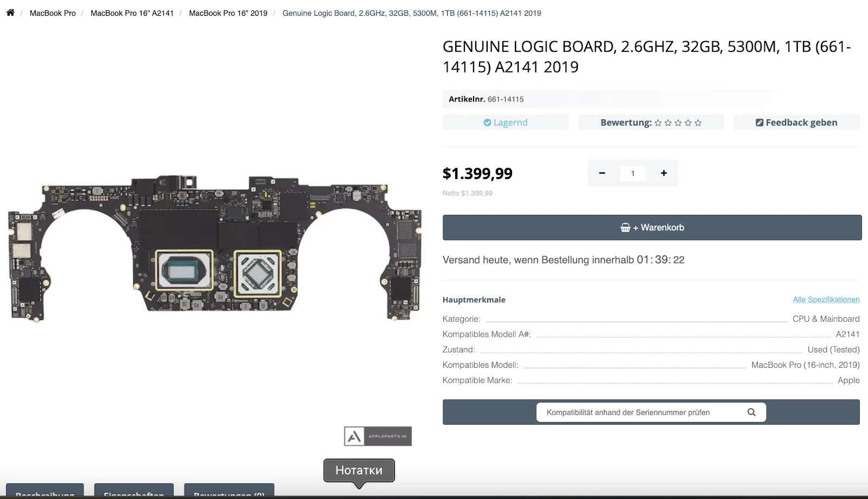Increase quantity with plus button
868x499 pixels.
663,173
